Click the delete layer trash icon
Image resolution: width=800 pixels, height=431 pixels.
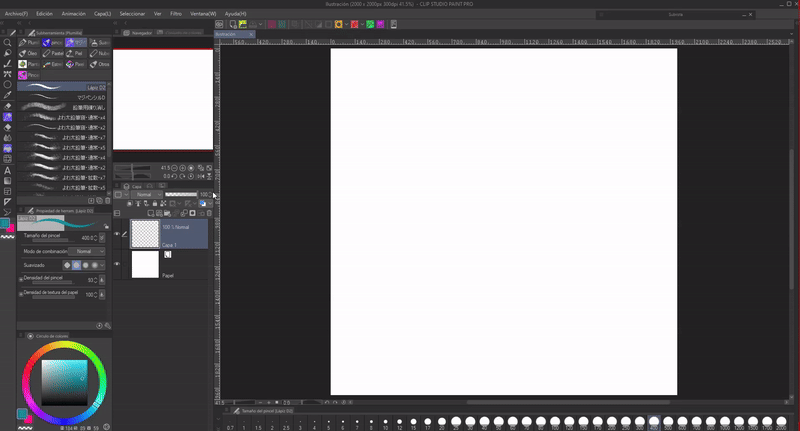209,213
